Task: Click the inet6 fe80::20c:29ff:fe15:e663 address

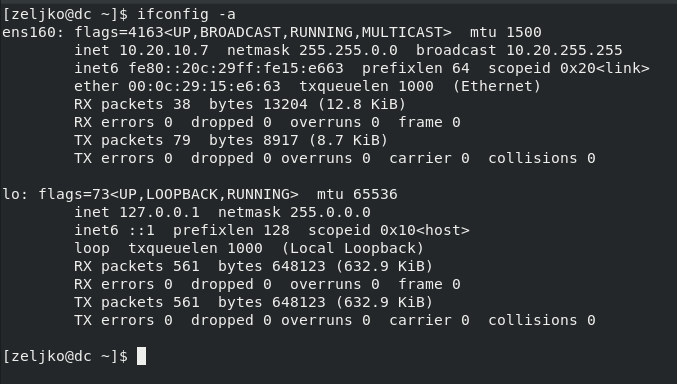Action: [x=236, y=68]
